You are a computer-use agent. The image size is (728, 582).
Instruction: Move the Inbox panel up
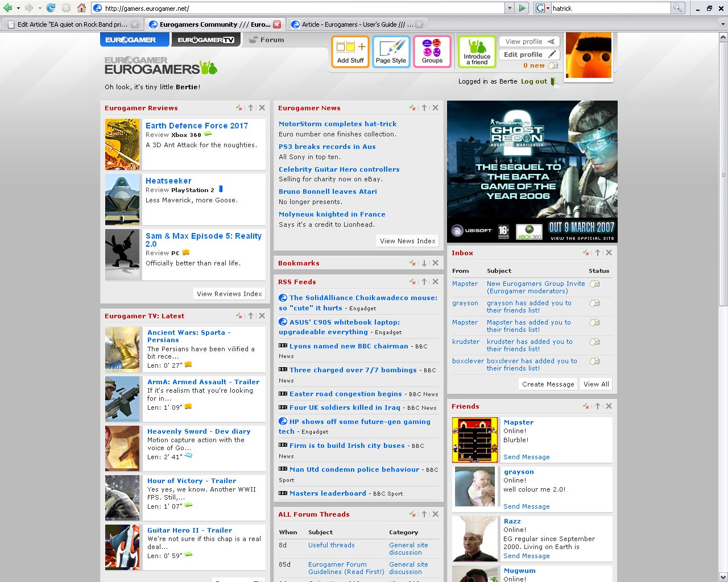pyautogui.click(x=598, y=252)
